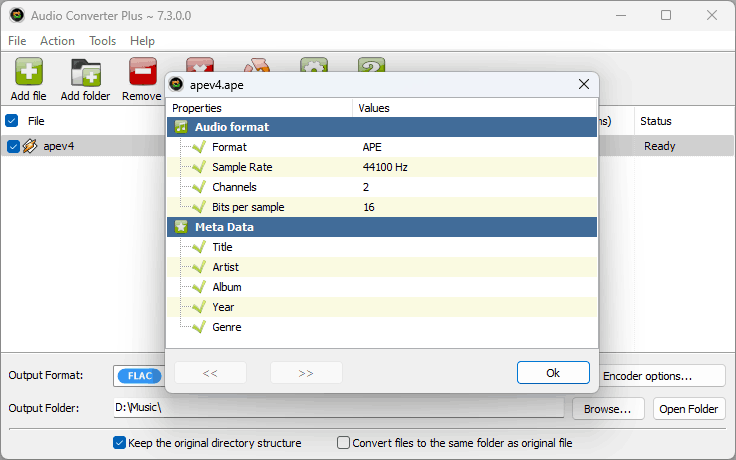This screenshot has height=460, width=736.
Task: Click the Status column header
Action: point(655,121)
